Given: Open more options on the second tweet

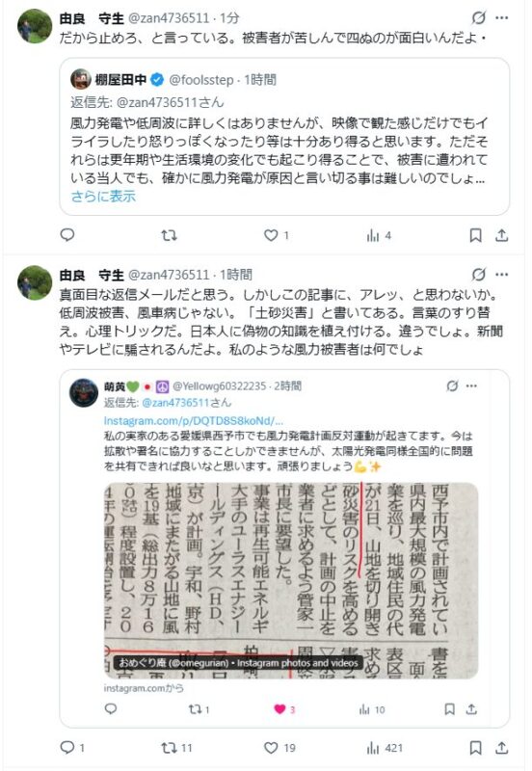Looking at the screenshot, I should tap(501, 275).
